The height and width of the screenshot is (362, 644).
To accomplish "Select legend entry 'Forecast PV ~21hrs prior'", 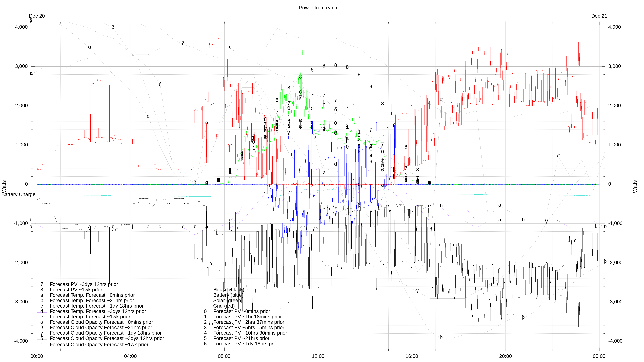I will pos(241,338).
